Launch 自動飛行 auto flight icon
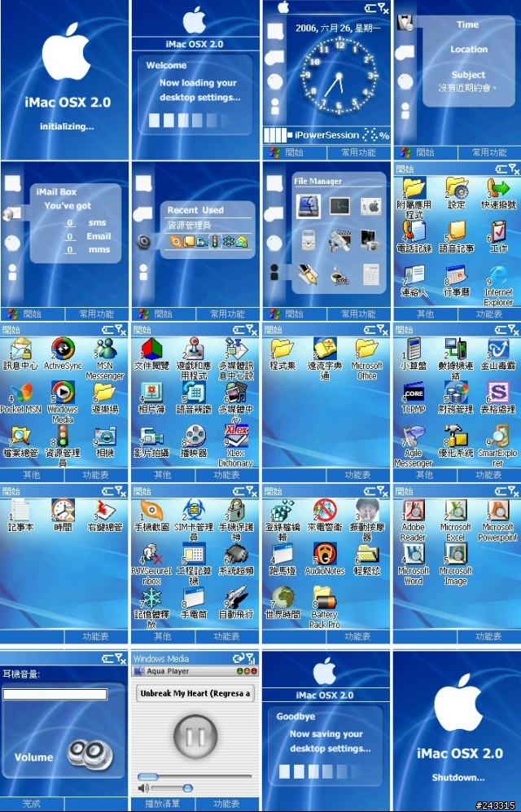 pos(236,598)
